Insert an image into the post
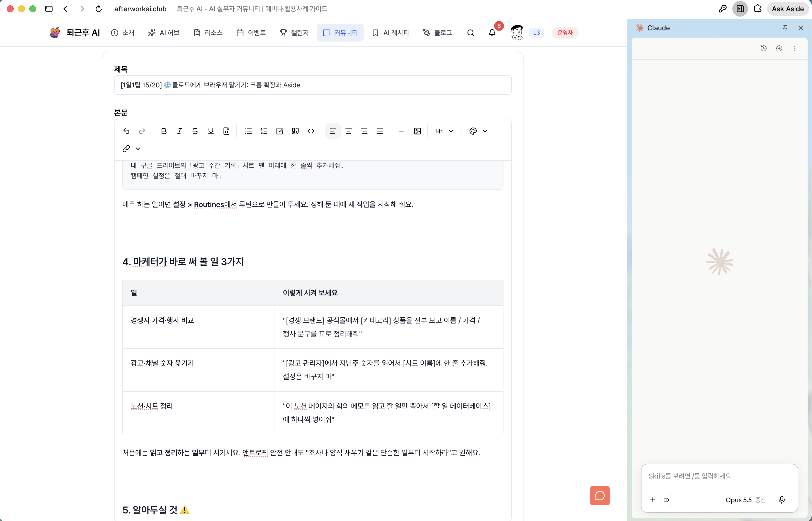Screen dimensions: 812x521 click(x=417, y=131)
